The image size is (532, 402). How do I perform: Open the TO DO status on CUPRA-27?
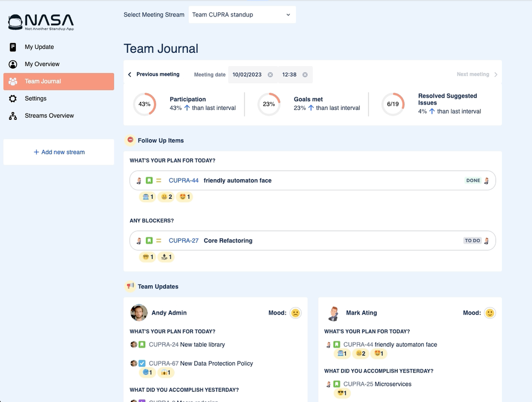tap(472, 240)
